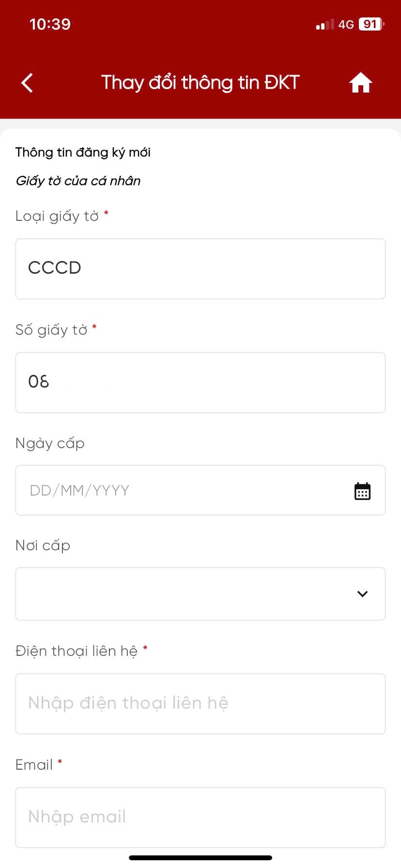401x868 pixels.
Task: Open the Loại giấy tờ CCCD selector
Action: [200, 269]
